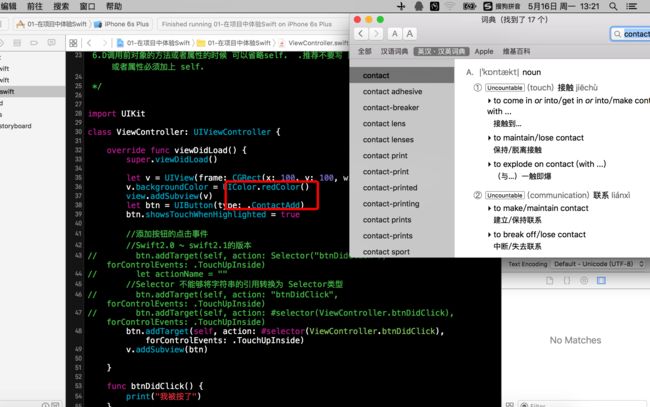Viewport: 650px width, 407px height.
Task: Switch to Apple dictionary source tab
Action: coord(484,51)
